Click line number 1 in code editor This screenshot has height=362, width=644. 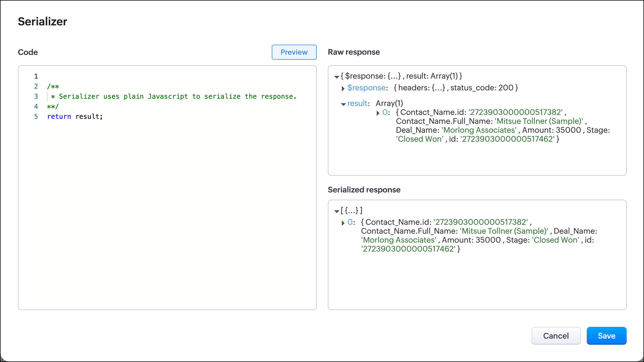[x=36, y=76]
